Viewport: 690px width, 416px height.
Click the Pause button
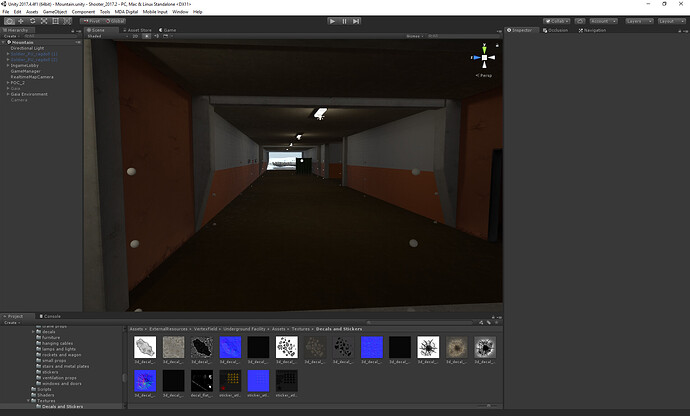point(345,21)
